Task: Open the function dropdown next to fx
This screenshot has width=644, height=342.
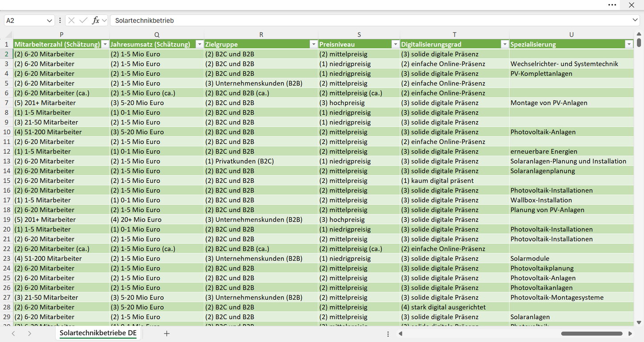Action: [104, 21]
